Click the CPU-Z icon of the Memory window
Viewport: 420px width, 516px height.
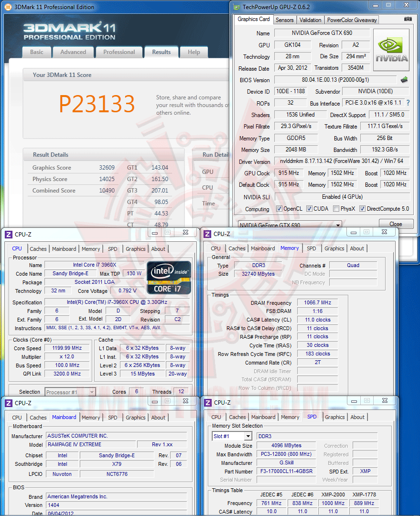tap(207, 234)
